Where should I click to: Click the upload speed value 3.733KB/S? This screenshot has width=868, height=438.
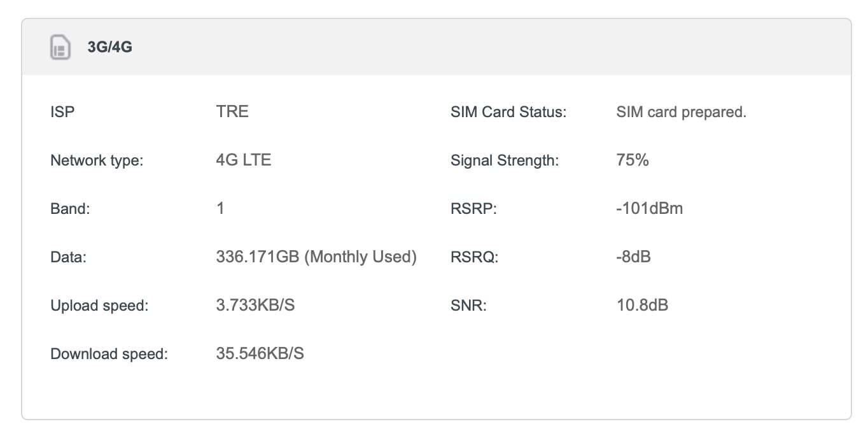(255, 305)
